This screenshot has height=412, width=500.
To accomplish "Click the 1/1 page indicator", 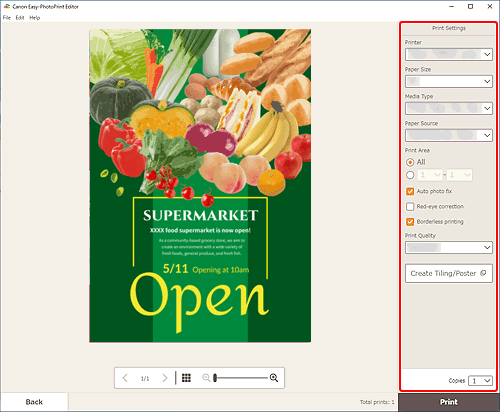I will click(145, 378).
